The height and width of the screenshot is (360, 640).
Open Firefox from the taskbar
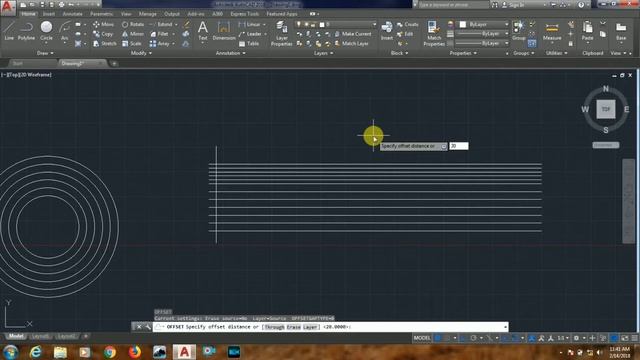tap(134, 352)
